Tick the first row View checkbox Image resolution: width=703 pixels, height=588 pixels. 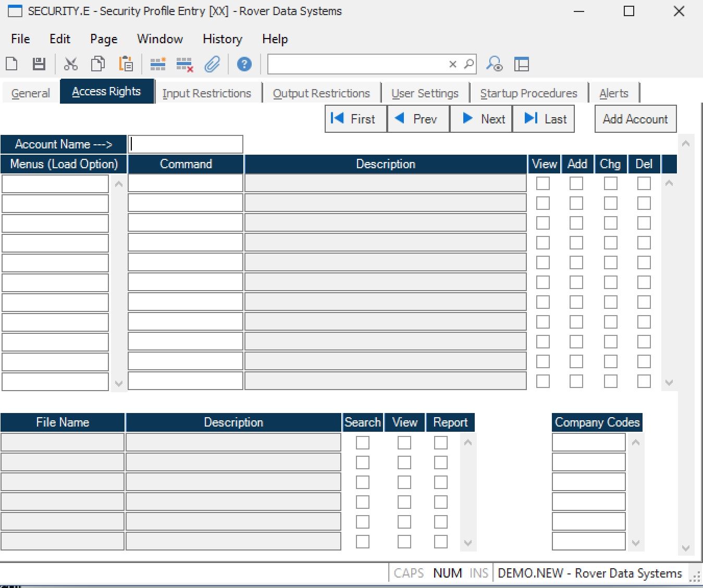(543, 183)
